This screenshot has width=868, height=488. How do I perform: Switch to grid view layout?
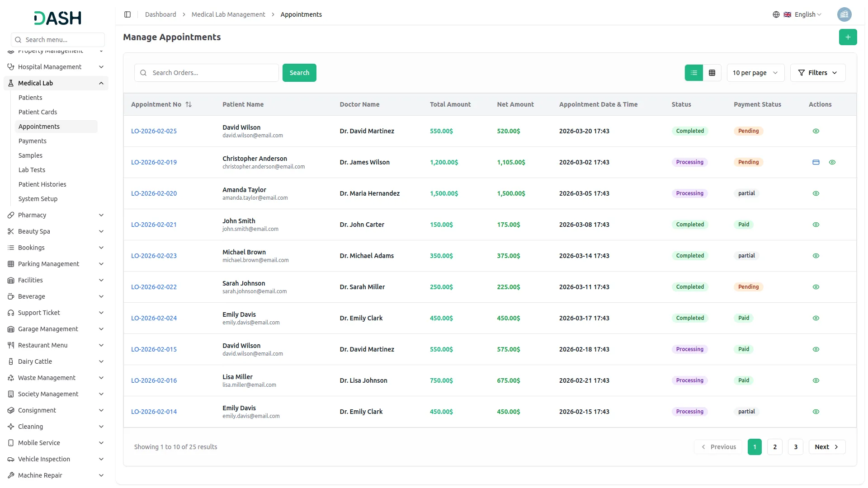click(x=712, y=73)
